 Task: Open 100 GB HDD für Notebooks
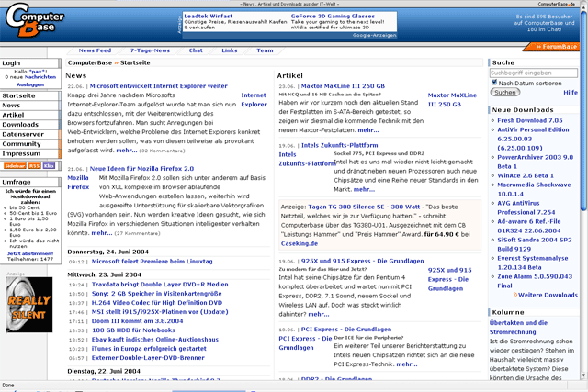pos(133,330)
